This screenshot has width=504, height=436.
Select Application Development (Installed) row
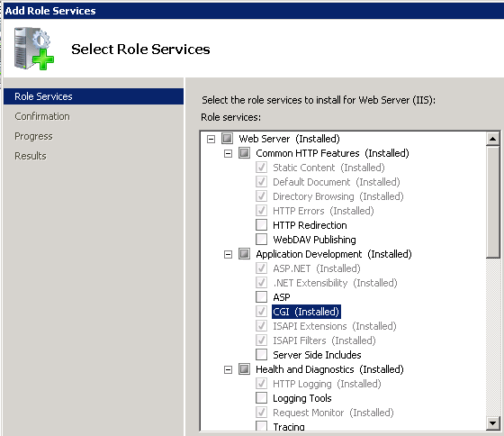tap(334, 254)
